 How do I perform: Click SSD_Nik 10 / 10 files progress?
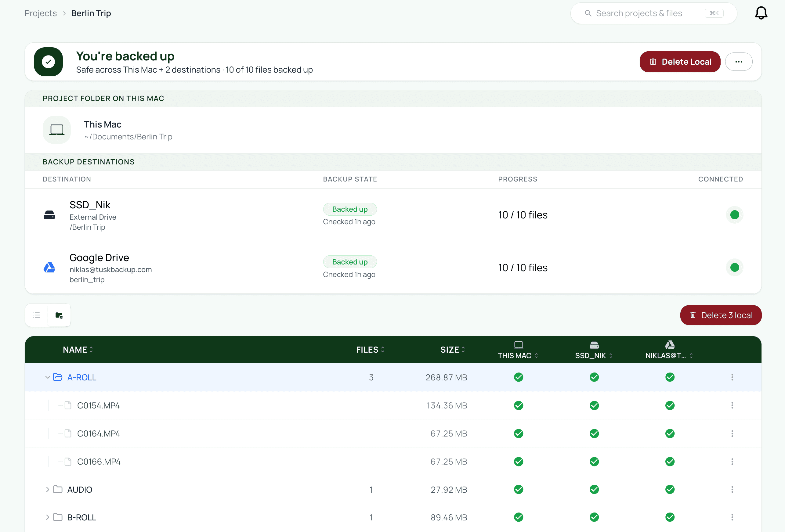tap(523, 215)
